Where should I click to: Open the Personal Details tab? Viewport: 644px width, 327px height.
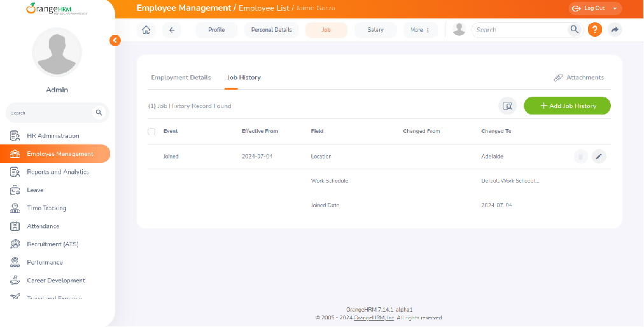(272, 30)
